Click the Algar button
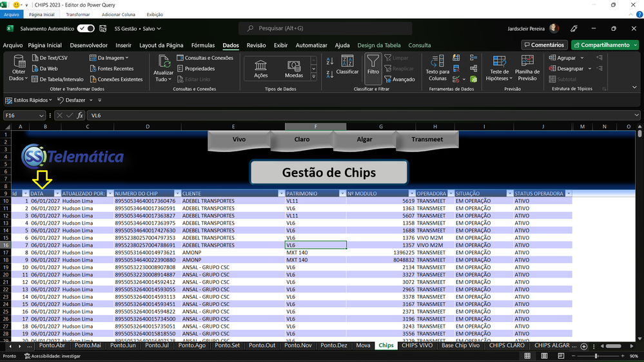The width and height of the screenshot is (644, 362). coord(364,140)
